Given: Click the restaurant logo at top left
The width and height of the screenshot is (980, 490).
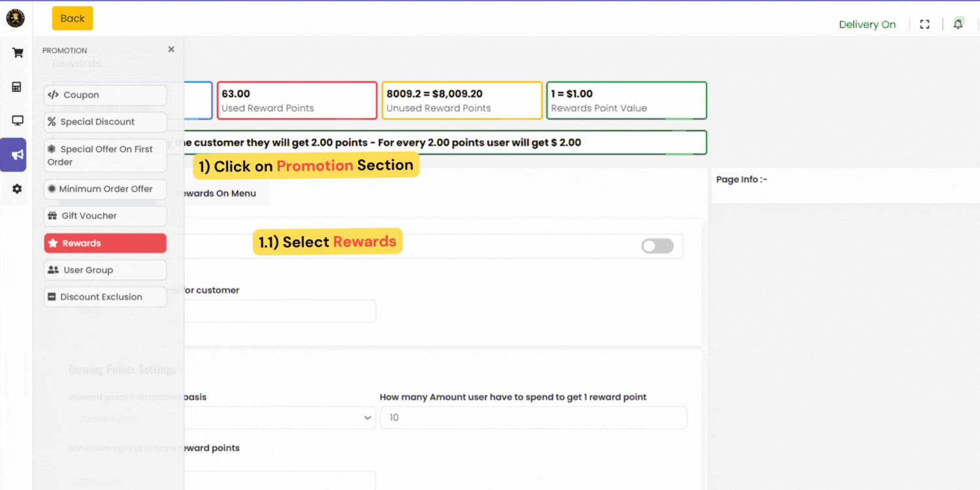Looking at the screenshot, I should coord(15,18).
